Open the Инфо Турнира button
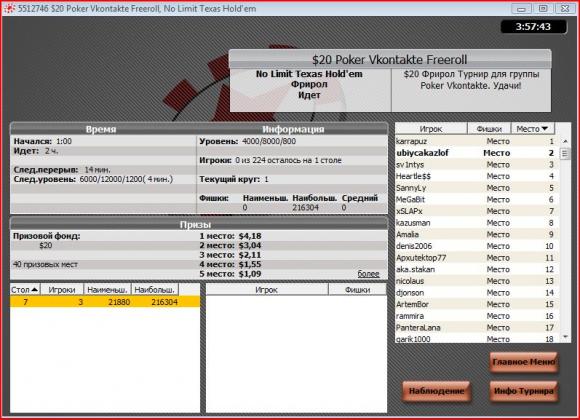Image resolution: width=580 pixels, height=420 pixels. tap(524, 391)
